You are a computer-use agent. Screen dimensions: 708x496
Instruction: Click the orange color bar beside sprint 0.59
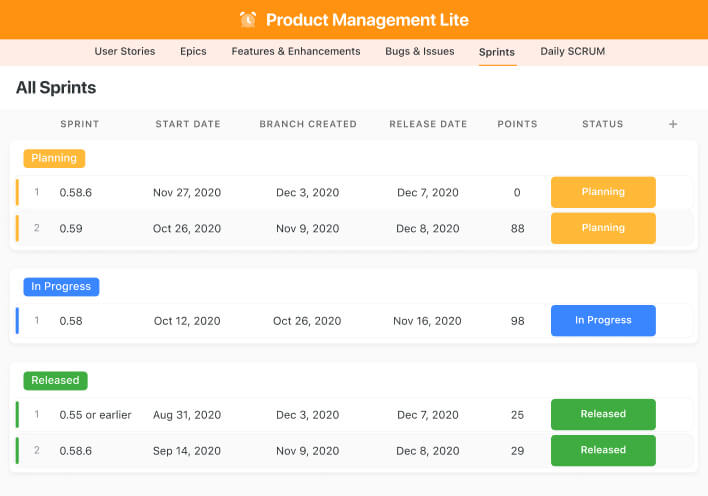(x=17, y=228)
